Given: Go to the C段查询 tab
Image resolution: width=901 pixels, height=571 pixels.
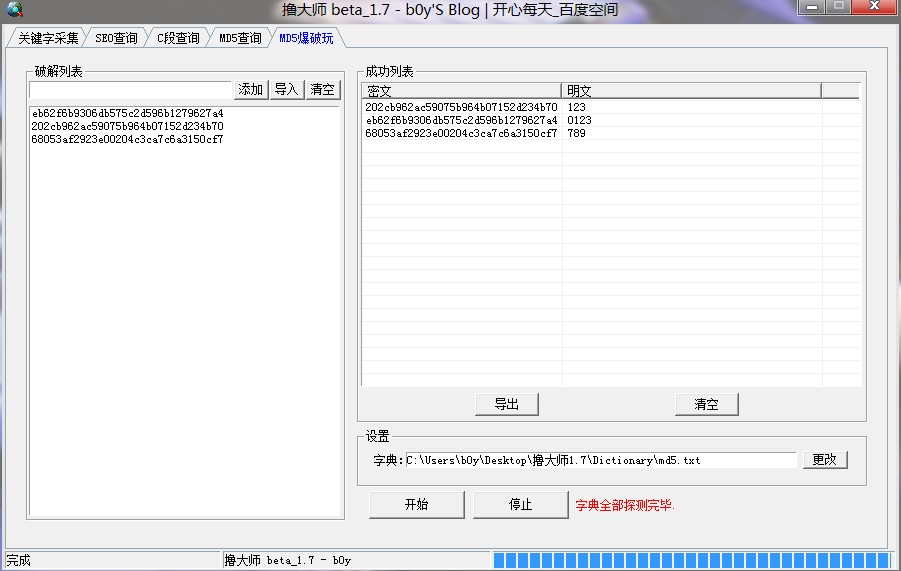Looking at the screenshot, I should click(x=178, y=38).
